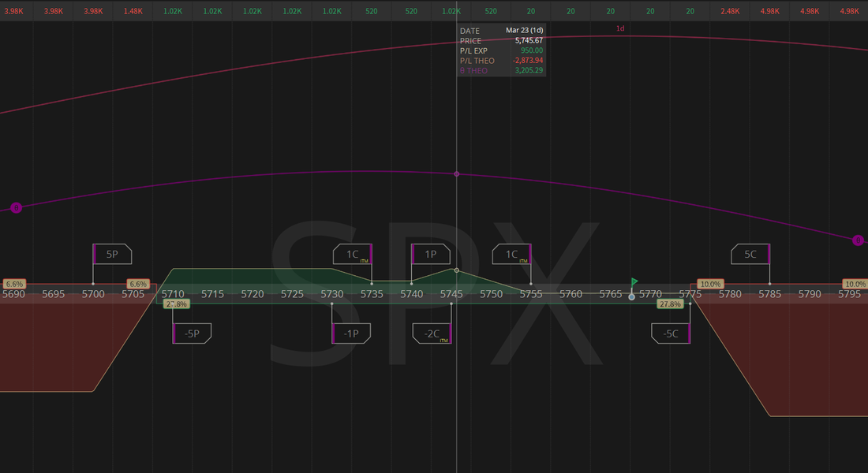Image resolution: width=868 pixels, height=473 pixels.
Task: Select the 5C leg flag at 5785
Action: click(750, 254)
